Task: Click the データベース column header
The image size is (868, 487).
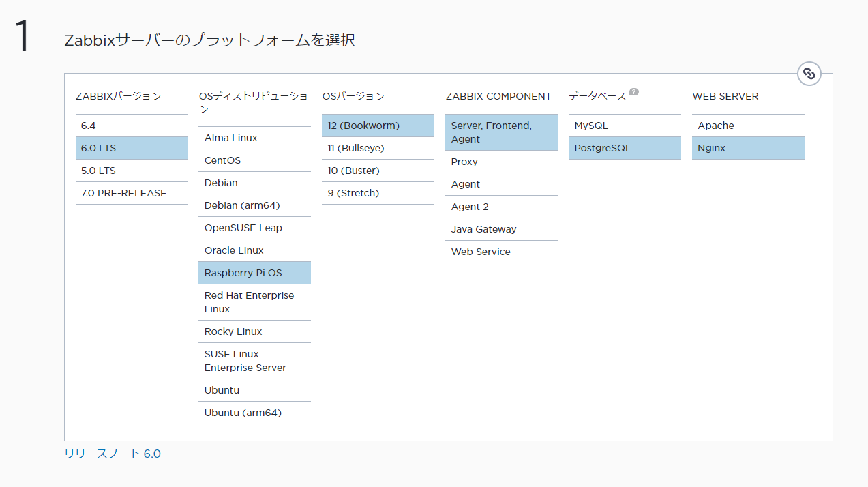Action: (597, 96)
